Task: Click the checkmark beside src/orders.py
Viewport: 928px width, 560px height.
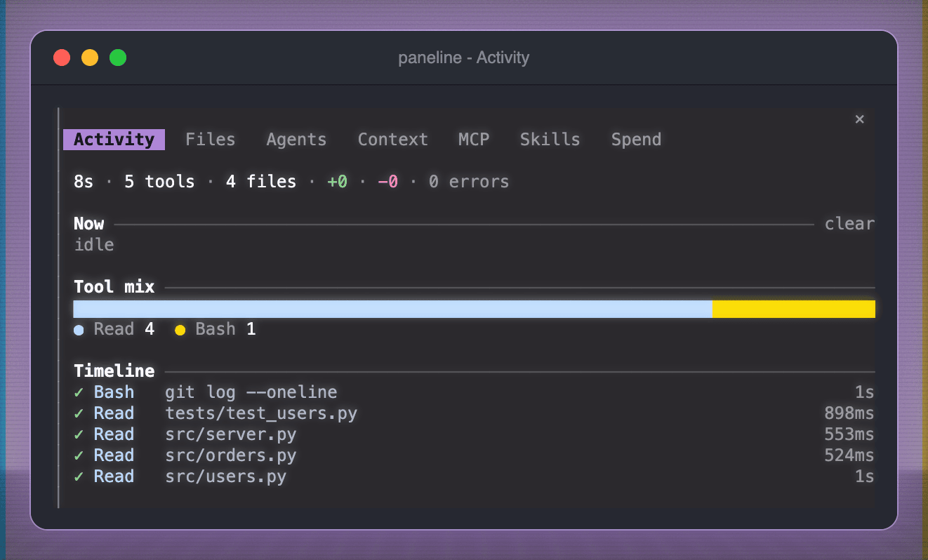Action: click(x=79, y=455)
